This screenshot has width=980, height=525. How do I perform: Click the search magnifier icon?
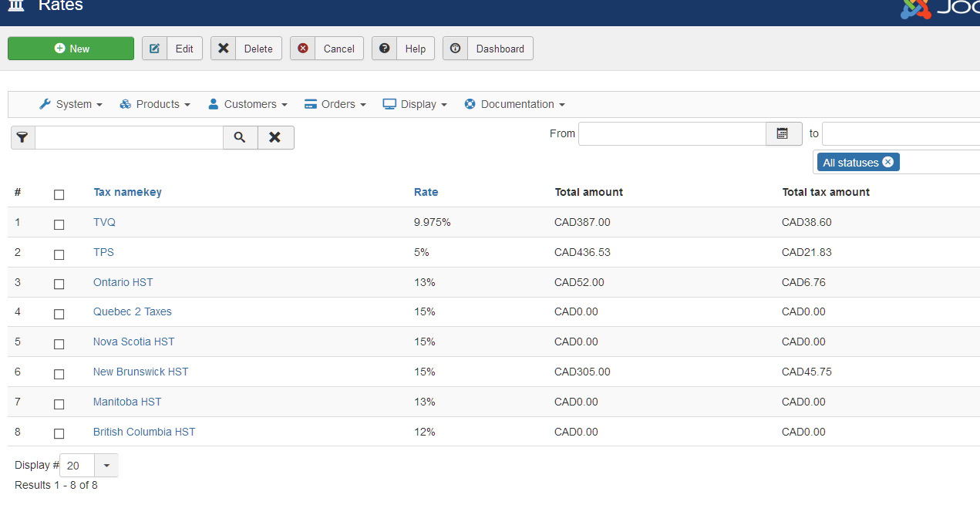click(x=240, y=137)
